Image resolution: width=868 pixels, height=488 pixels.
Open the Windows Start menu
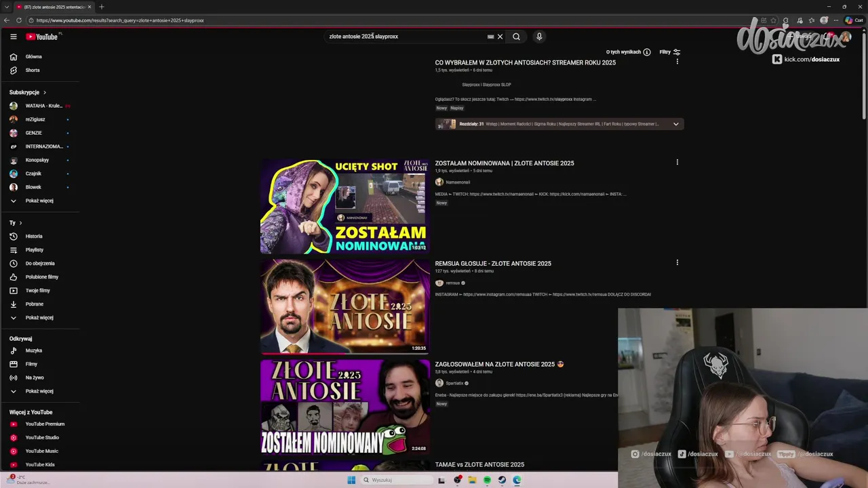[351, 480]
